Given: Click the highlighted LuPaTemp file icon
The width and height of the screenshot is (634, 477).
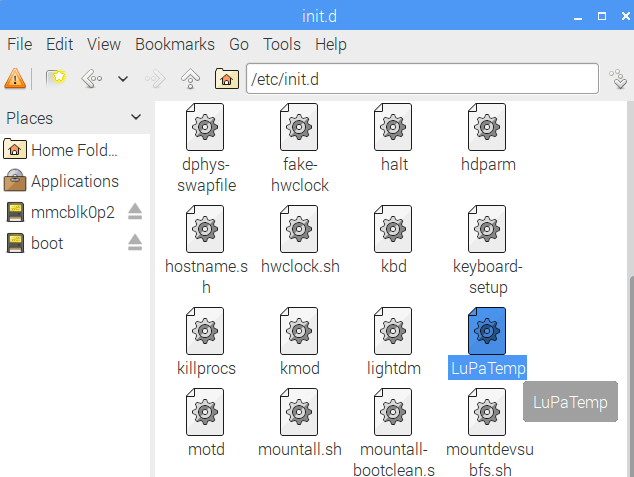Looking at the screenshot, I should (x=487, y=331).
